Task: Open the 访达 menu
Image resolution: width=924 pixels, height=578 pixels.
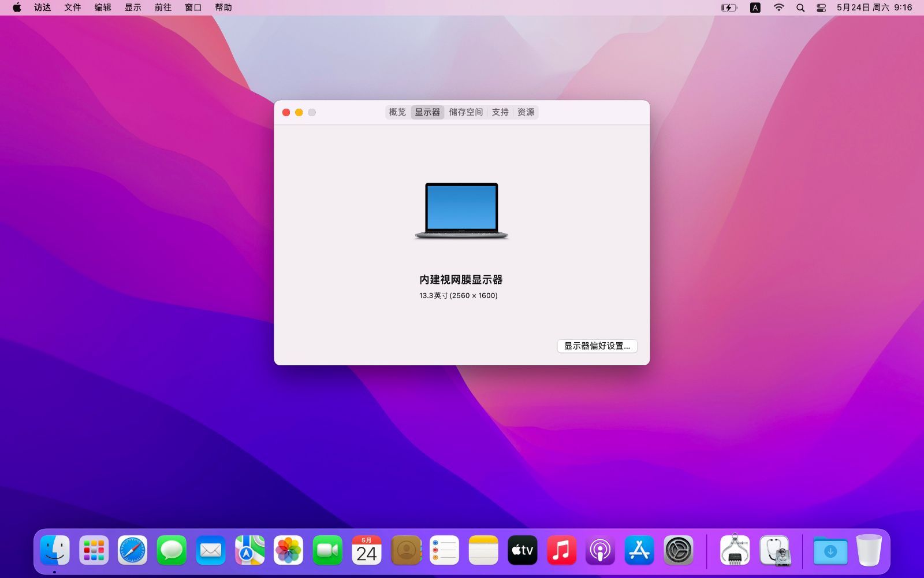Action: tap(42, 8)
